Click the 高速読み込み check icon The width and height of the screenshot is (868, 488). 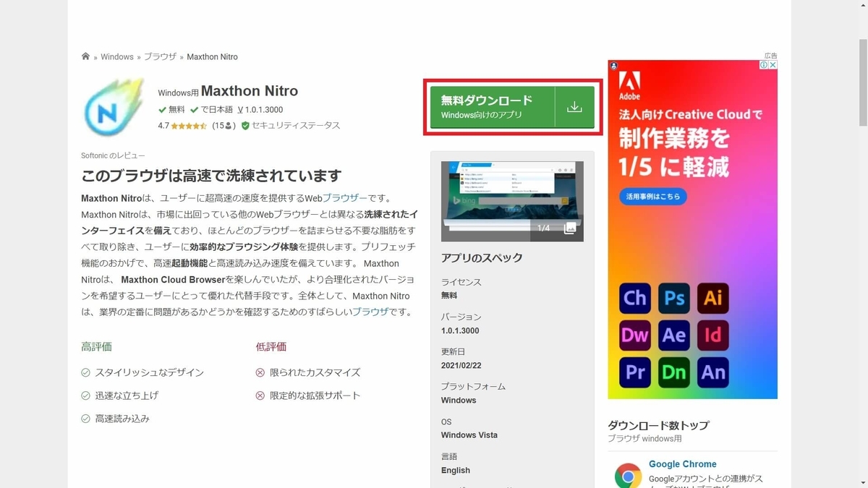coord(85,419)
